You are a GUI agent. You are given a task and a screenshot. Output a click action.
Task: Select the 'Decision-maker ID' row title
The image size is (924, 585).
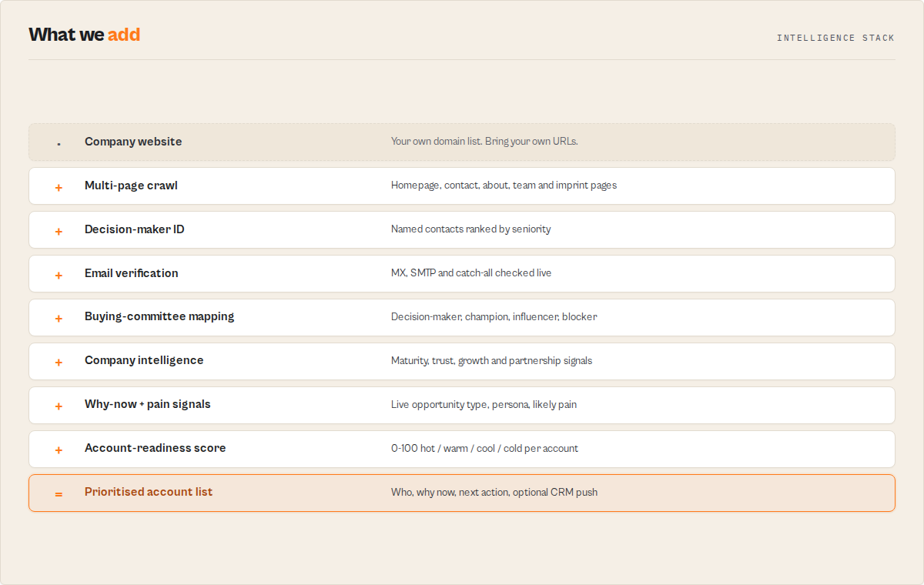pos(135,229)
